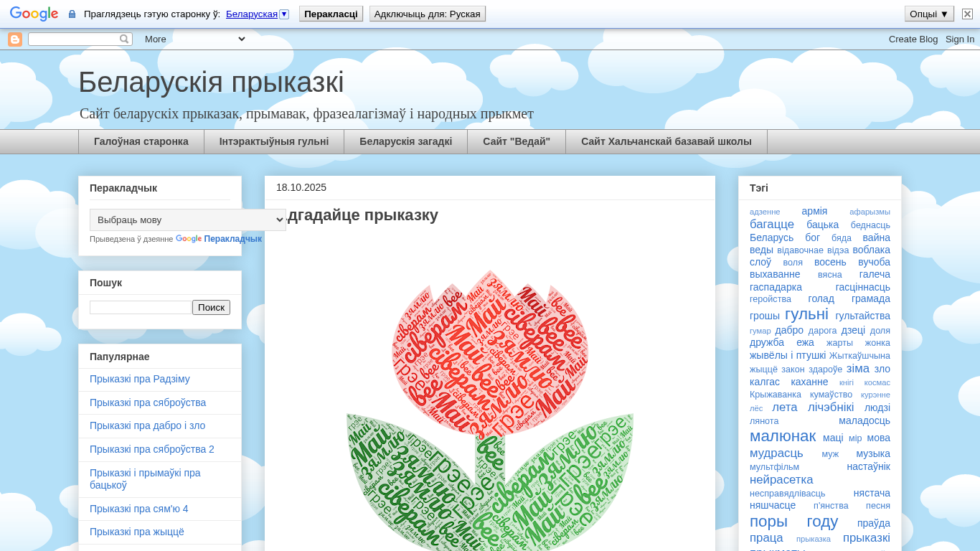Select the дружба tag
Screen dimensions: 980x551
coord(767,342)
